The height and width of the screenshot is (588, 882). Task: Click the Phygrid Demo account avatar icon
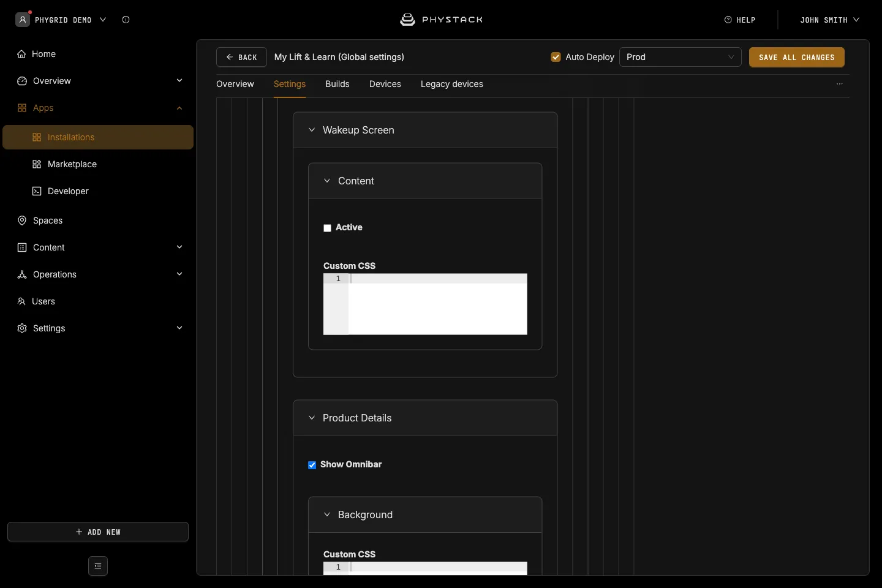coord(23,20)
